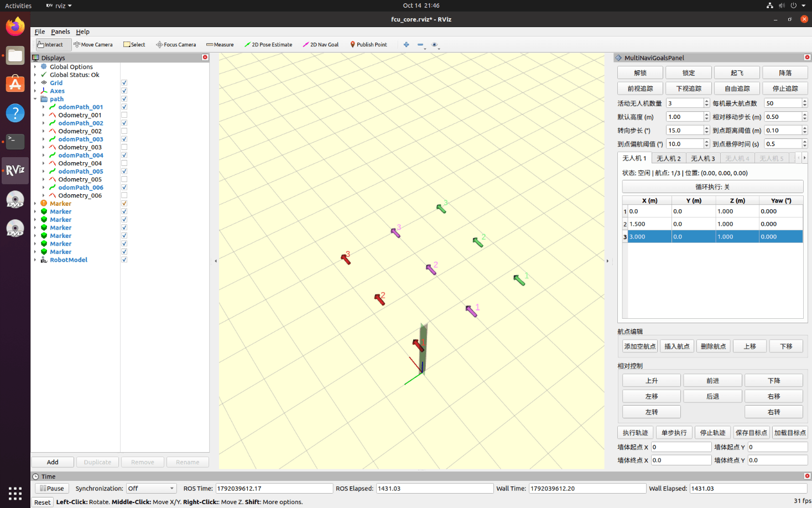This screenshot has width=812, height=508.
Task: Expand the Global Options tree item
Action: coord(35,67)
